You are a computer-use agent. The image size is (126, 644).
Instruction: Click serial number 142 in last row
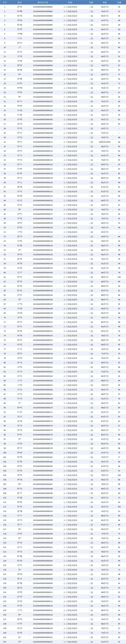click(5, 642)
